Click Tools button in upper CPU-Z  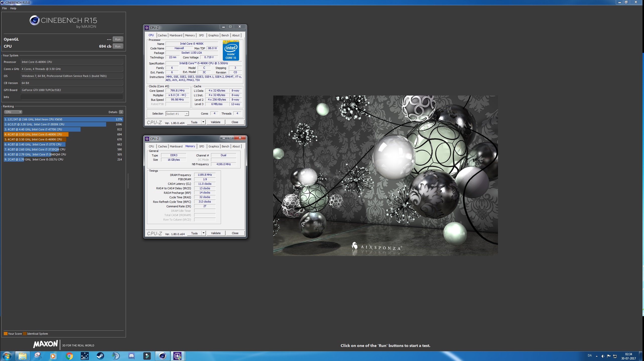194,122
